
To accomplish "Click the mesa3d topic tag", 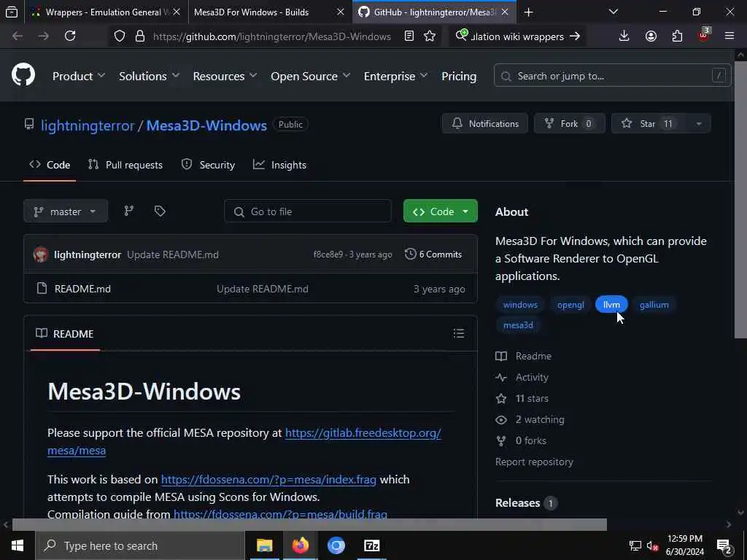I will 518,325.
